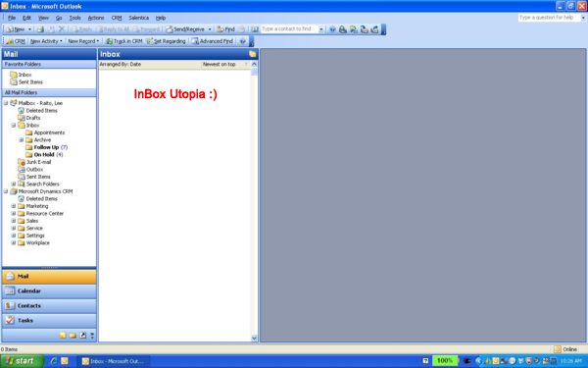Open Configure buttons arrow in navigation pane

(92, 336)
